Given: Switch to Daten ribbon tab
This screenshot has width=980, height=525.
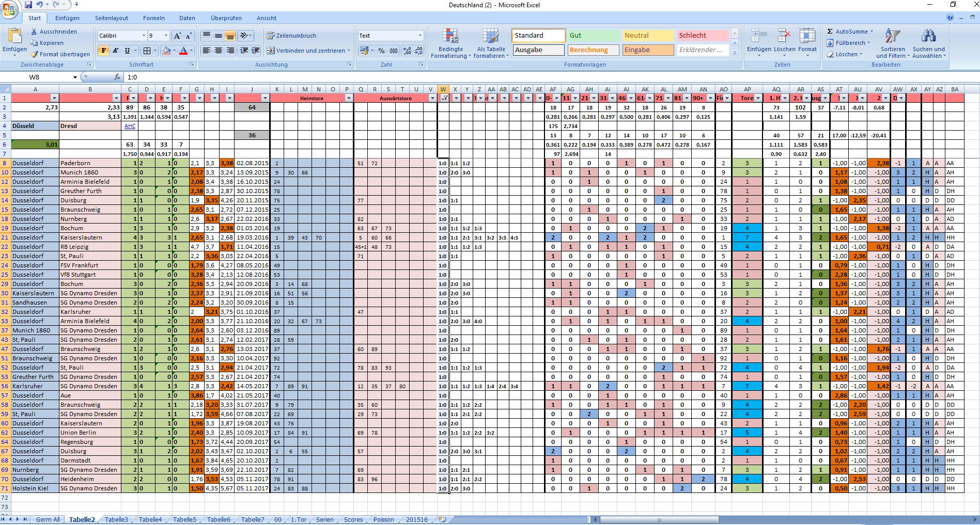Looking at the screenshot, I should pos(187,18).
